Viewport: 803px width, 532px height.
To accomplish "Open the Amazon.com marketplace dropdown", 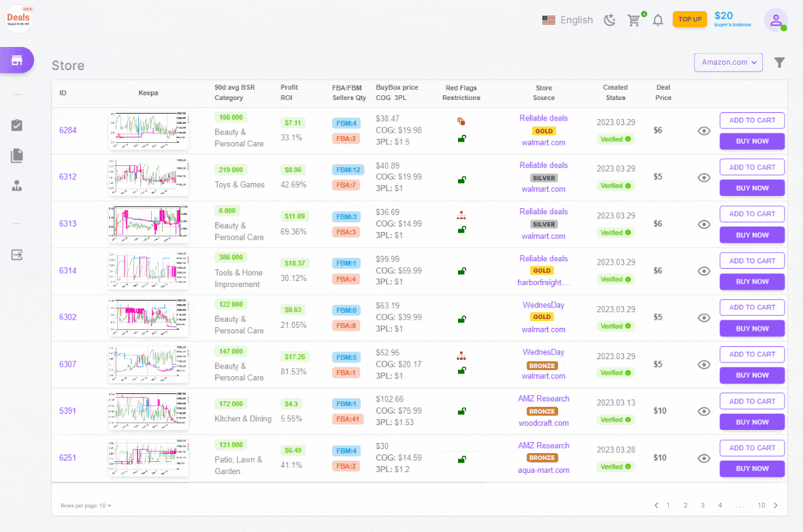I will (728, 63).
